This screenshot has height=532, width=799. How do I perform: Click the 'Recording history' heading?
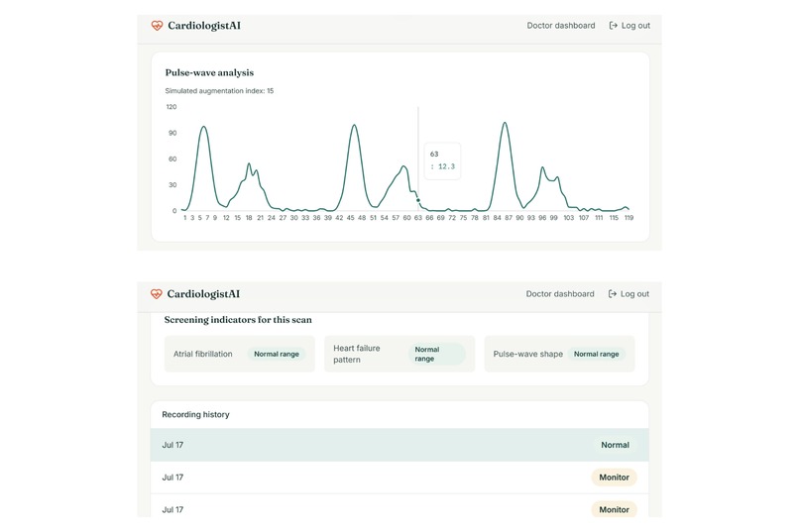tap(195, 414)
